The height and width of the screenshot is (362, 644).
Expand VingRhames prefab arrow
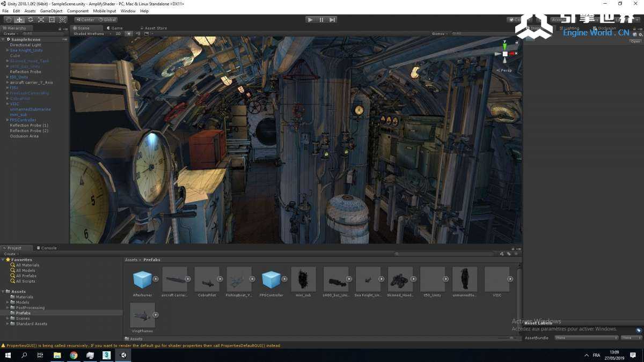point(156,315)
